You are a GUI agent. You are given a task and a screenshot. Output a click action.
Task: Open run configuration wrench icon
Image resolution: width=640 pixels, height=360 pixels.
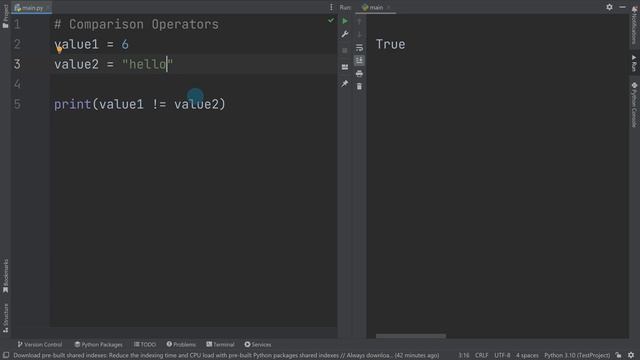click(345, 34)
